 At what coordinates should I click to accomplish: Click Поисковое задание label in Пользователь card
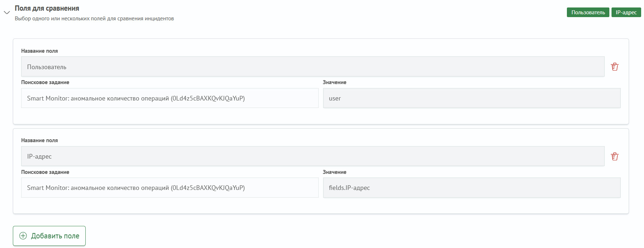click(x=45, y=82)
